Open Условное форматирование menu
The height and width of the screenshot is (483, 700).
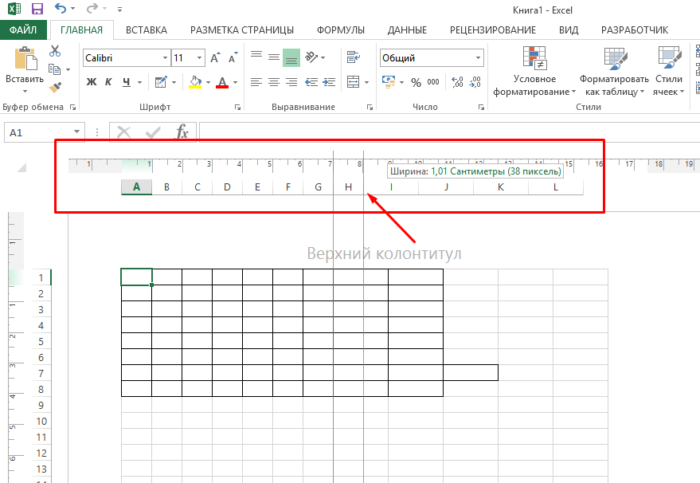click(534, 71)
